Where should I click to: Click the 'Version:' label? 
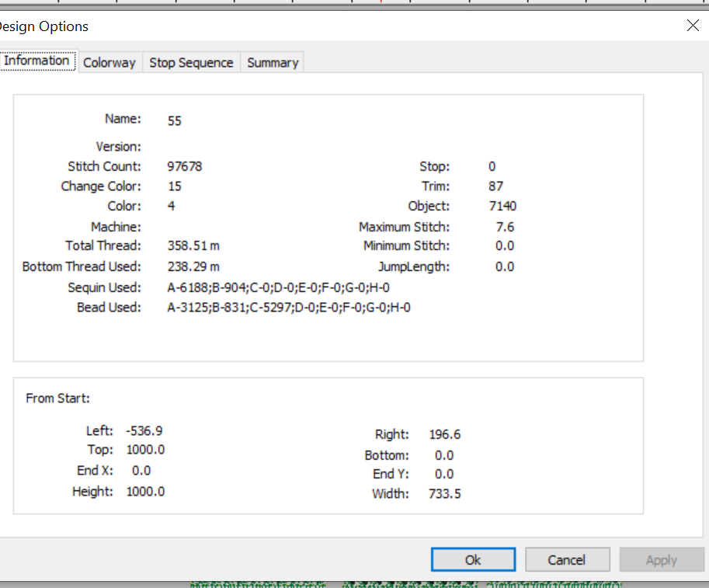click(x=119, y=147)
